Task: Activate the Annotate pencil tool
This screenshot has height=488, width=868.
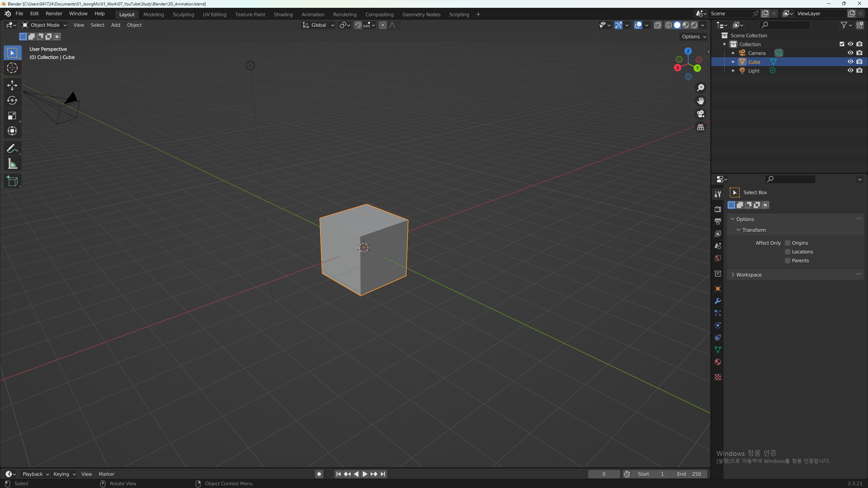Action: click(x=12, y=148)
